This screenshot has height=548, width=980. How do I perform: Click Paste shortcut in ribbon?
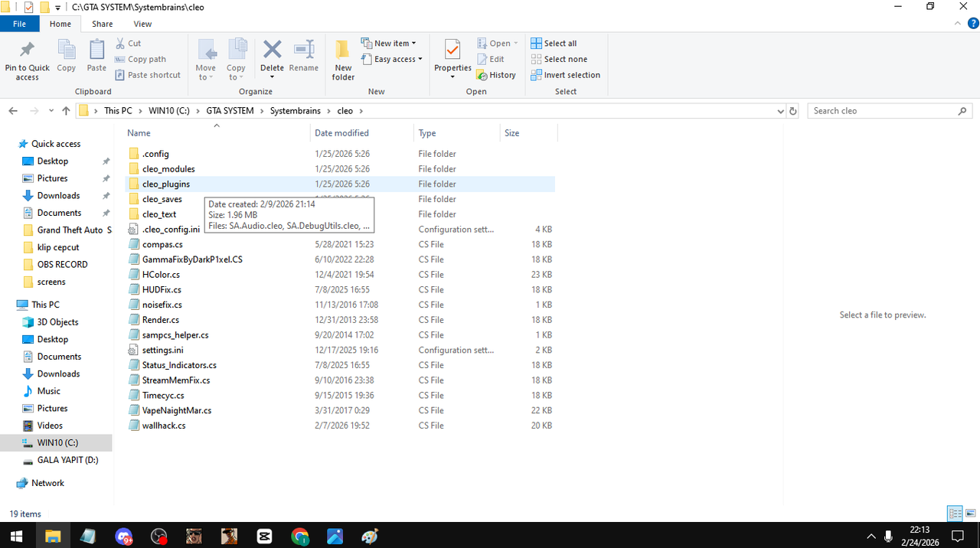[148, 75]
